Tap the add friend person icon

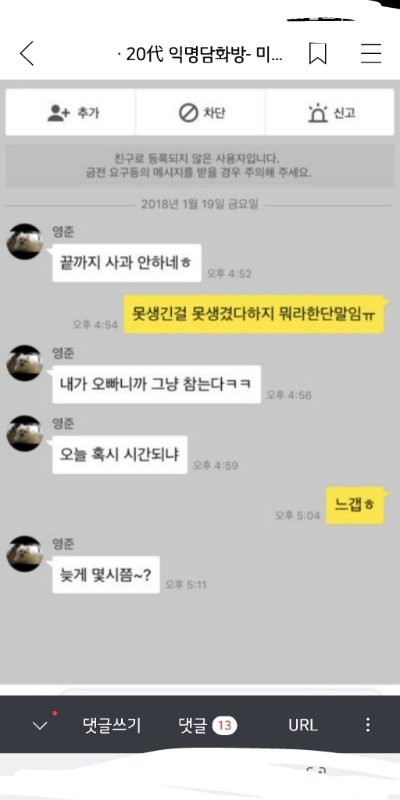click(58, 113)
